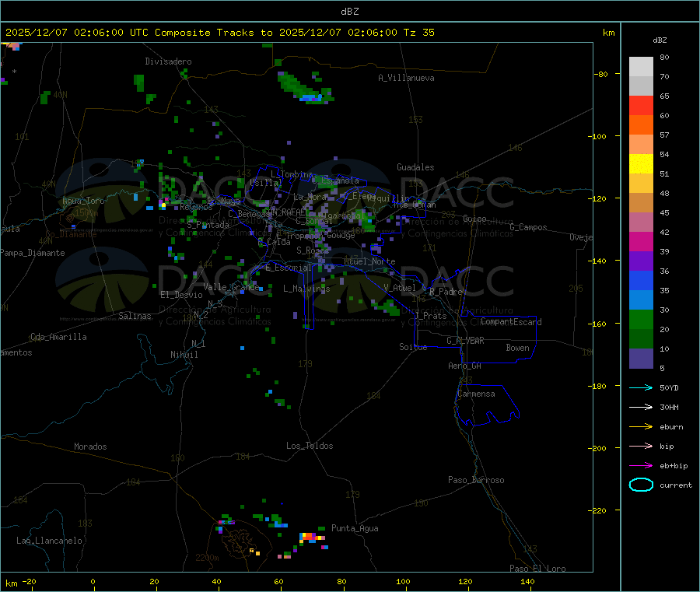Click the Cda_Amarilla map label

59,337
